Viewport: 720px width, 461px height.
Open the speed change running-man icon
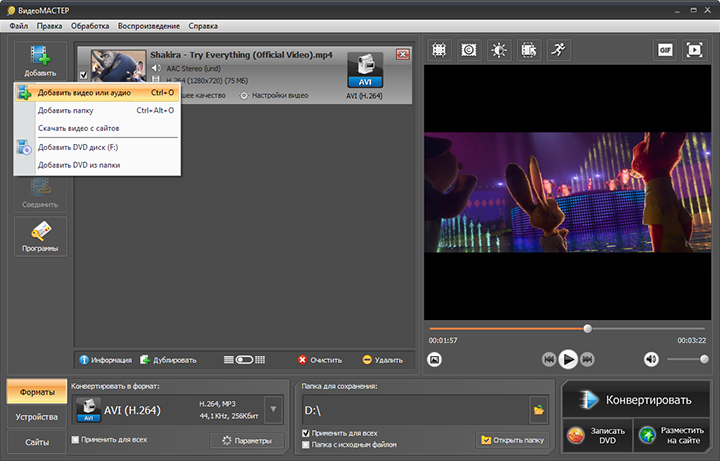coord(559,50)
